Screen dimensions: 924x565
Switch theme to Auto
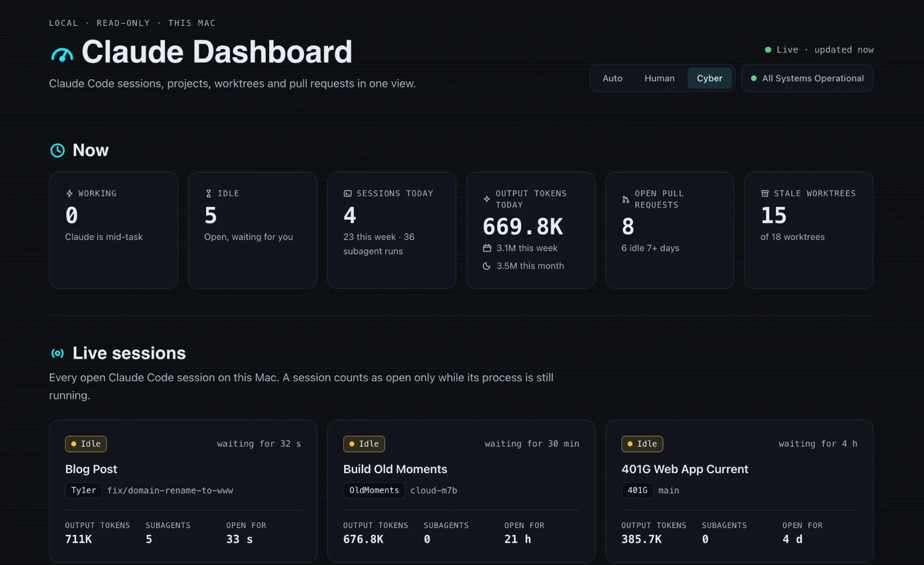coord(612,78)
